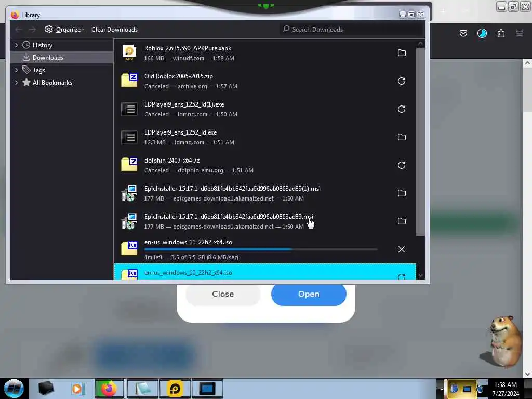Screen dimensions: 532x399
Task: Click Clear Downloads
Action: (x=114, y=30)
